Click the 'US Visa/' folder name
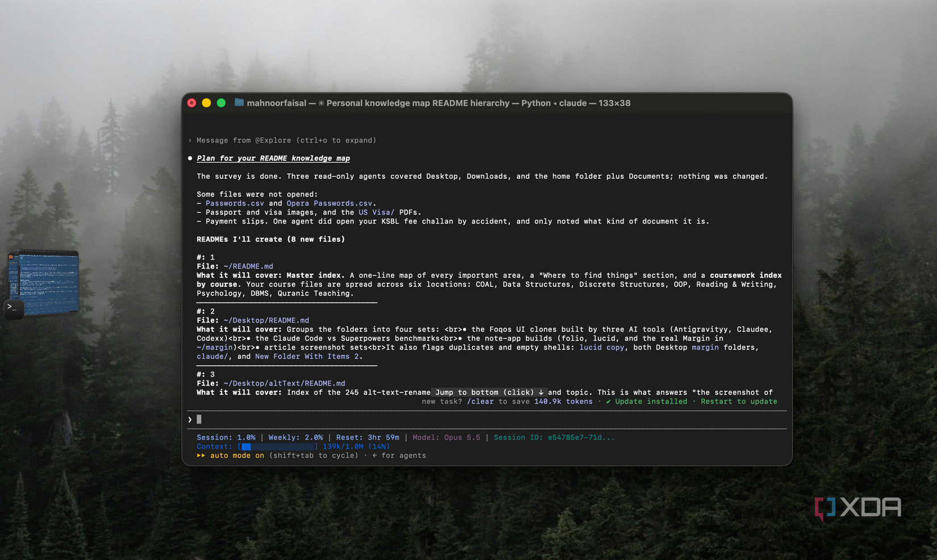The width and height of the screenshot is (937, 560). (377, 212)
